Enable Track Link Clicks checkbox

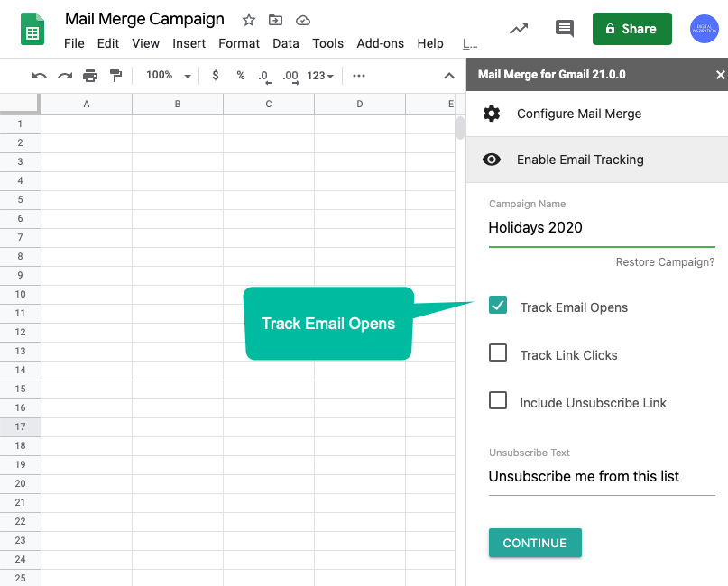click(x=498, y=353)
